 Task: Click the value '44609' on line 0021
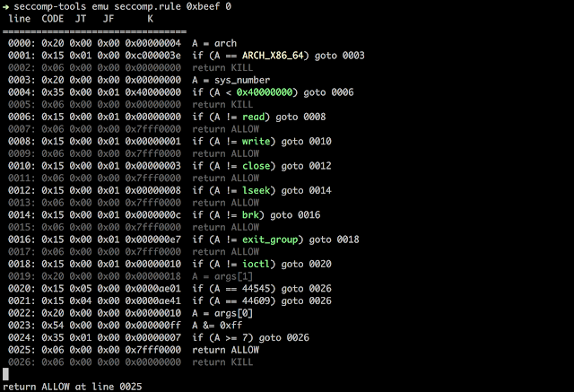coord(256,301)
